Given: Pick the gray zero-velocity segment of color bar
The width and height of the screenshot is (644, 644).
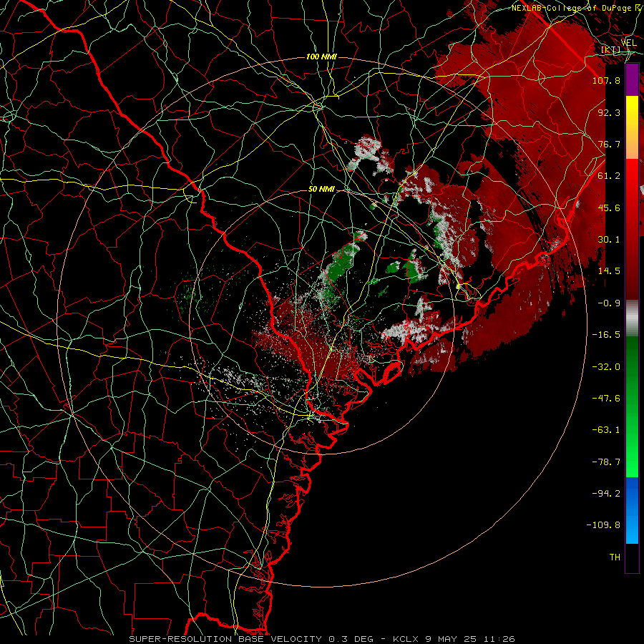Looking at the screenshot, I should [632, 318].
